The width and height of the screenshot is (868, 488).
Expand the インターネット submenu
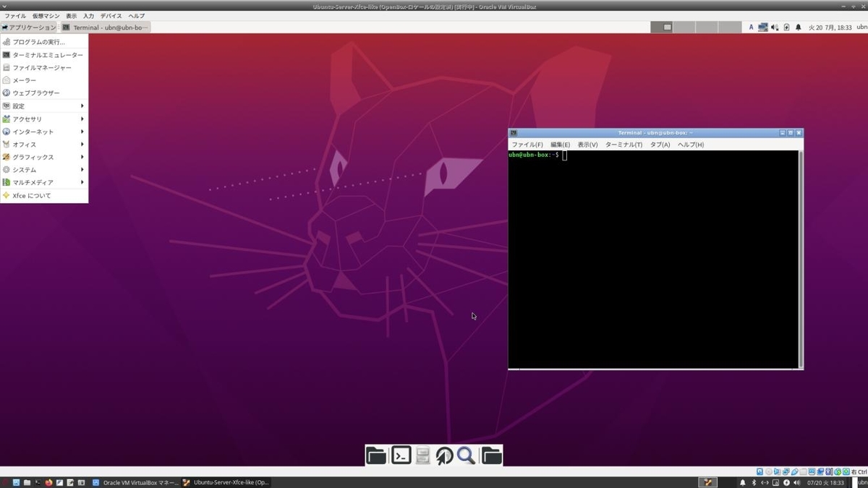(44, 132)
